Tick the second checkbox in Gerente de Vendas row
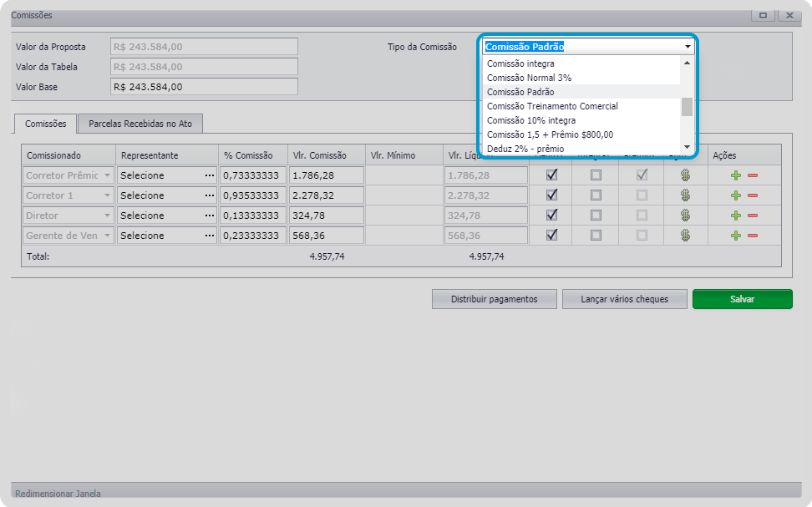The height and width of the screenshot is (507, 812). (596, 236)
